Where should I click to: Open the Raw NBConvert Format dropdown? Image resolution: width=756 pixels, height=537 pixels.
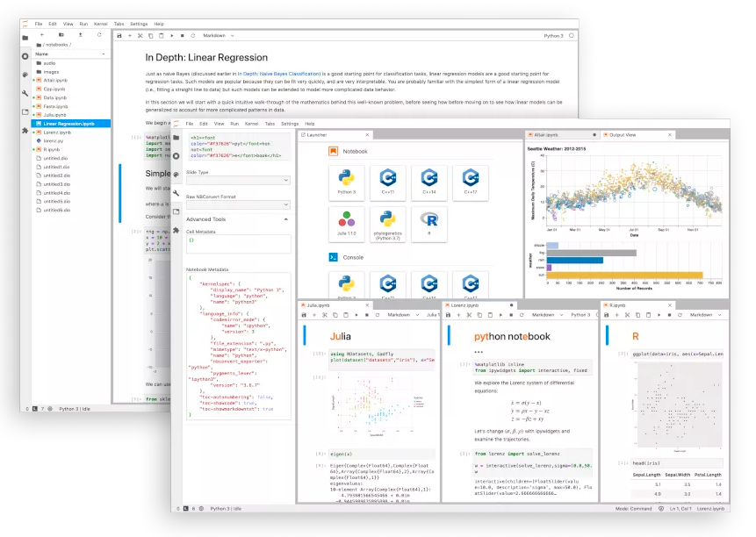(238, 204)
